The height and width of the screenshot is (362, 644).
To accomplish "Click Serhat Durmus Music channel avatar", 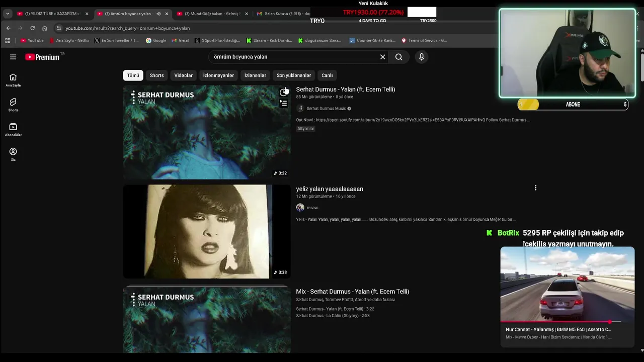I will (x=300, y=108).
